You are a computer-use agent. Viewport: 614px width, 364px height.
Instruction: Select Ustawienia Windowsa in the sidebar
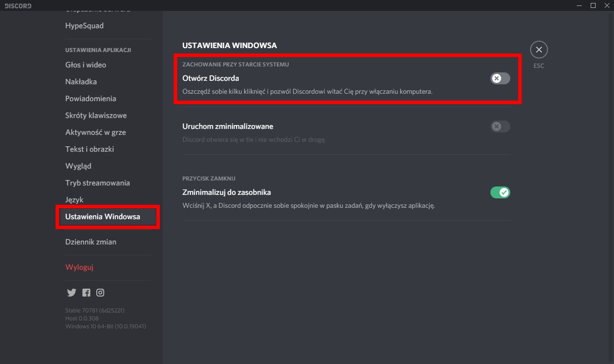tap(108, 217)
